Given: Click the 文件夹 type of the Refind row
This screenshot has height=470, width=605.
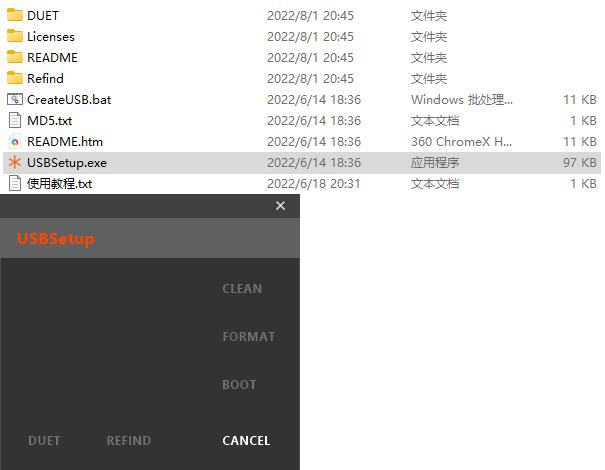Looking at the screenshot, I should click(x=429, y=79).
